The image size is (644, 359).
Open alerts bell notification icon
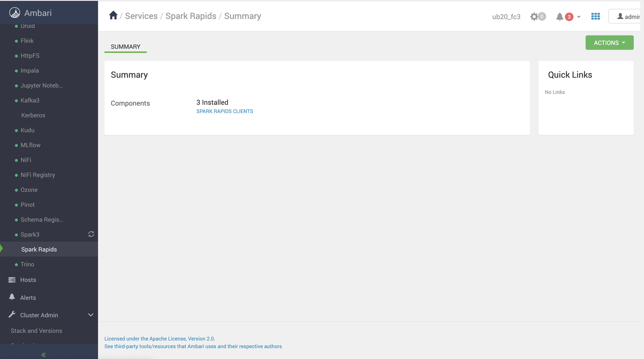(x=559, y=17)
